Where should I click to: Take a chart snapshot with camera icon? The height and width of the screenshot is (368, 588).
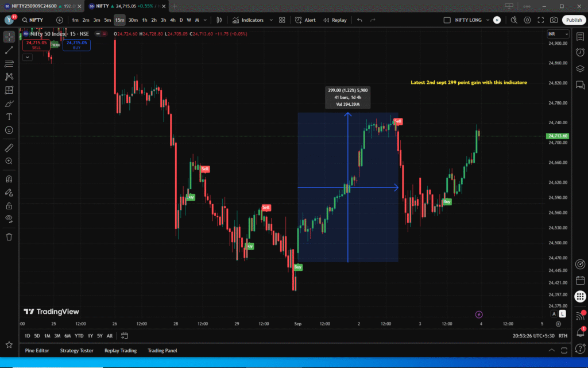tap(554, 20)
